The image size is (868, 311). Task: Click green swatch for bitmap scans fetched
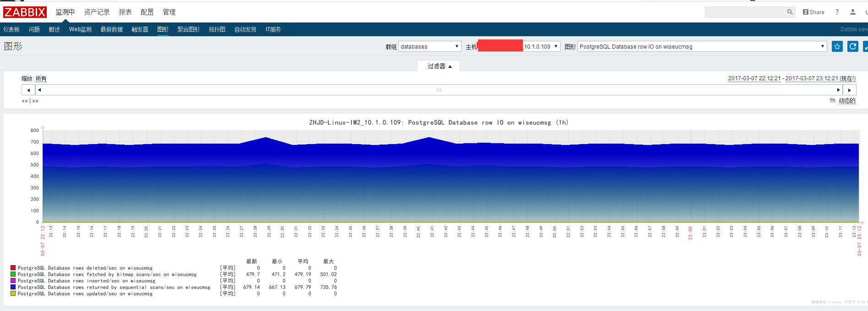point(13,274)
